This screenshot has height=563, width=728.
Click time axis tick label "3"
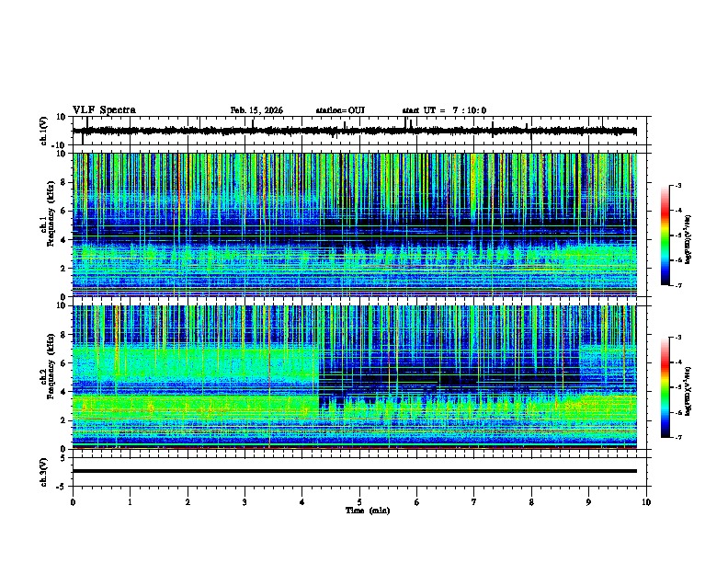pyautogui.click(x=245, y=502)
